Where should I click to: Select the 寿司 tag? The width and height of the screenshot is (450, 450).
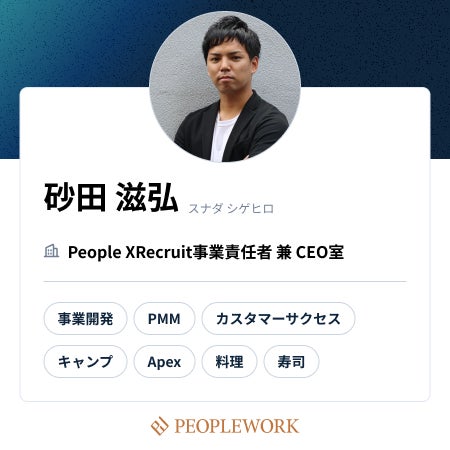291,362
